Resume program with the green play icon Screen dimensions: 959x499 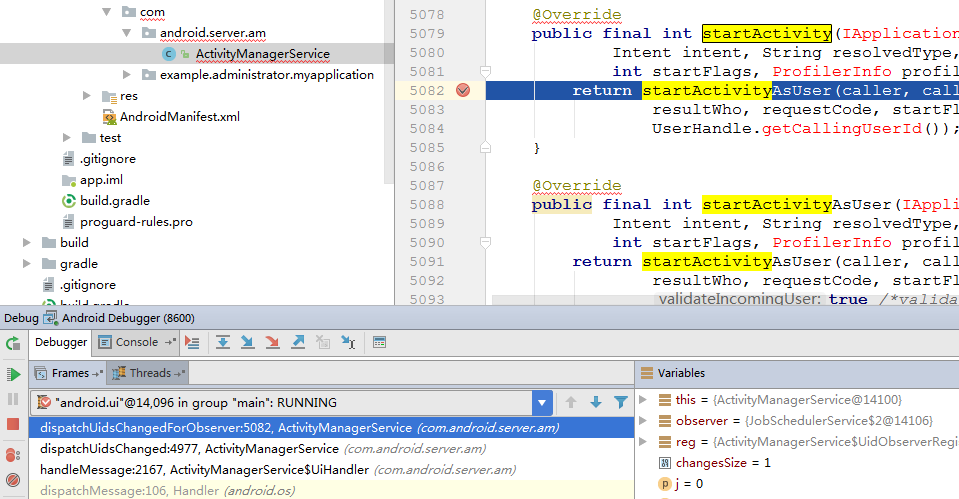click(13, 374)
